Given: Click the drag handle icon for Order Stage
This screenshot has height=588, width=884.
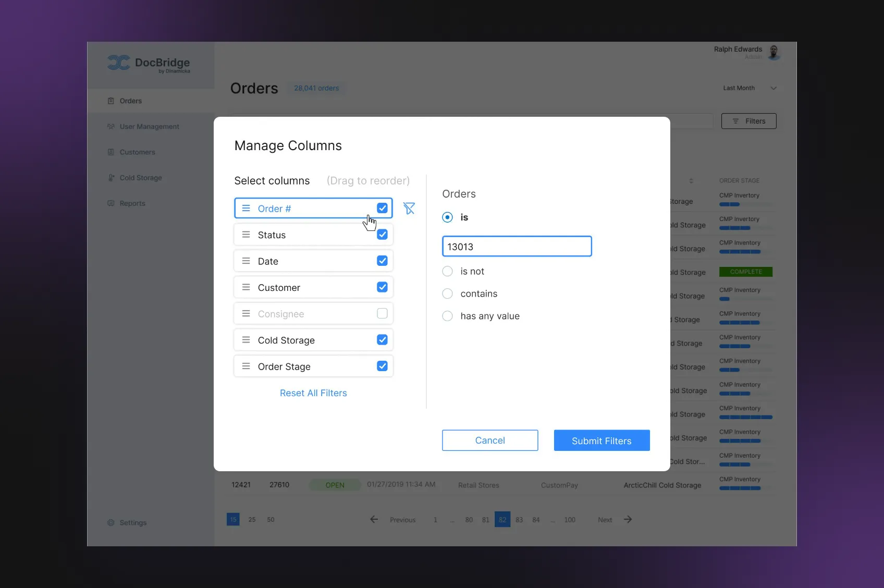Looking at the screenshot, I should click(x=246, y=366).
